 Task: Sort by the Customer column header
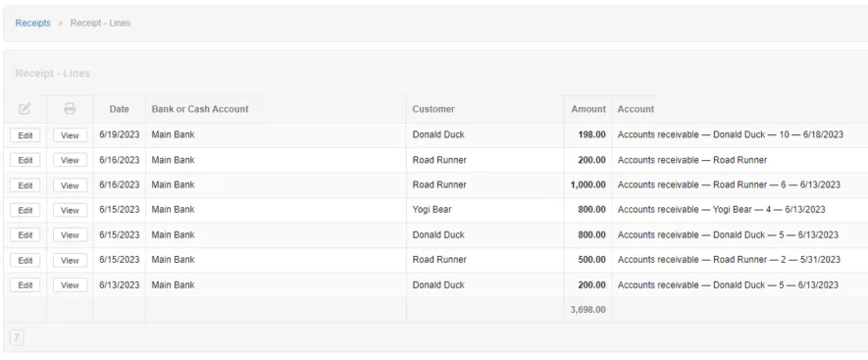point(434,109)
